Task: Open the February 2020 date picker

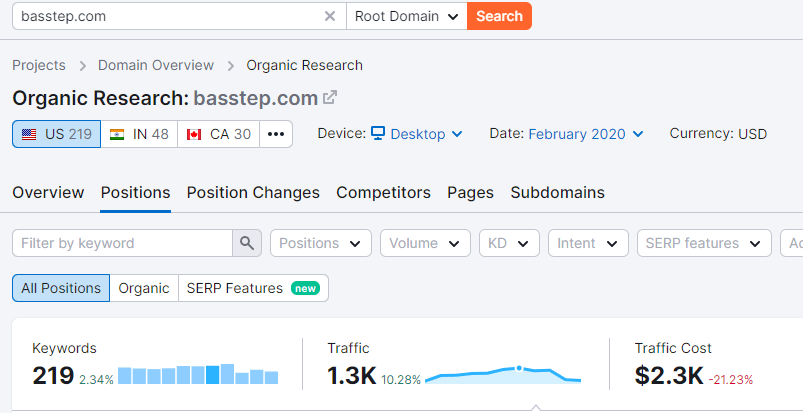Action: click(x=586, y=134)
